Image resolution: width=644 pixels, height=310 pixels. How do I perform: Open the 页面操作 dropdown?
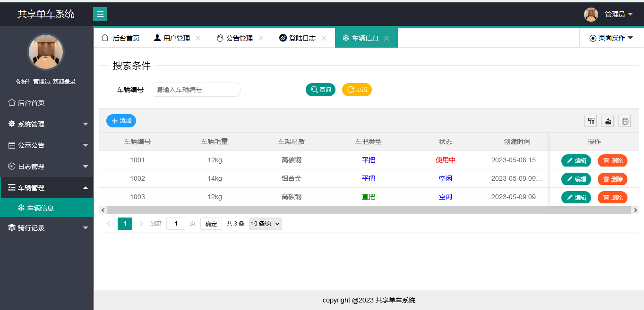pos(611,38)
